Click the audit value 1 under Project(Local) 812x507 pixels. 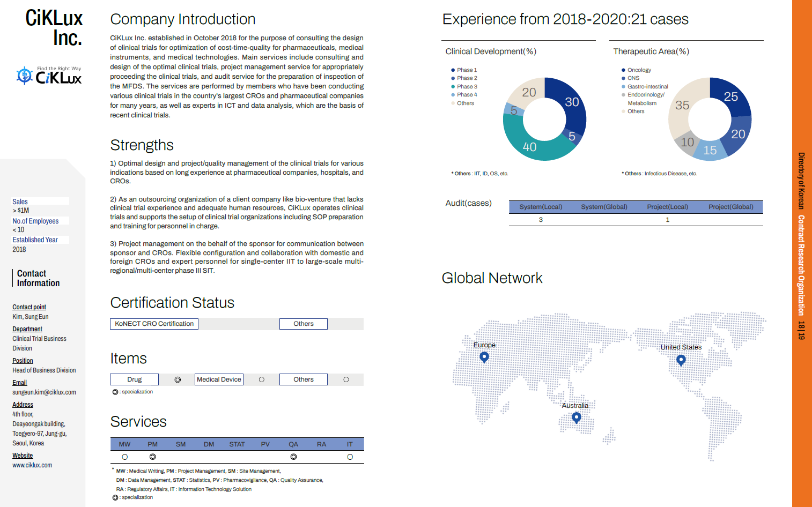(x=667, y=220)
